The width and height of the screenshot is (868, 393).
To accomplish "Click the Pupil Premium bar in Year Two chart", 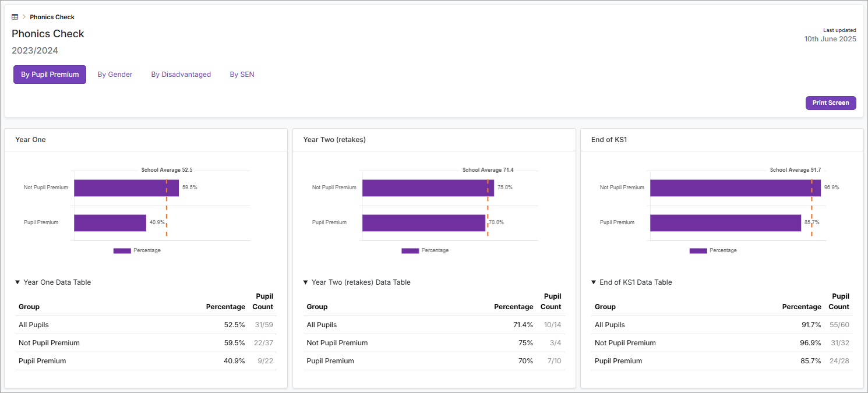I will [x=424, y=223].
